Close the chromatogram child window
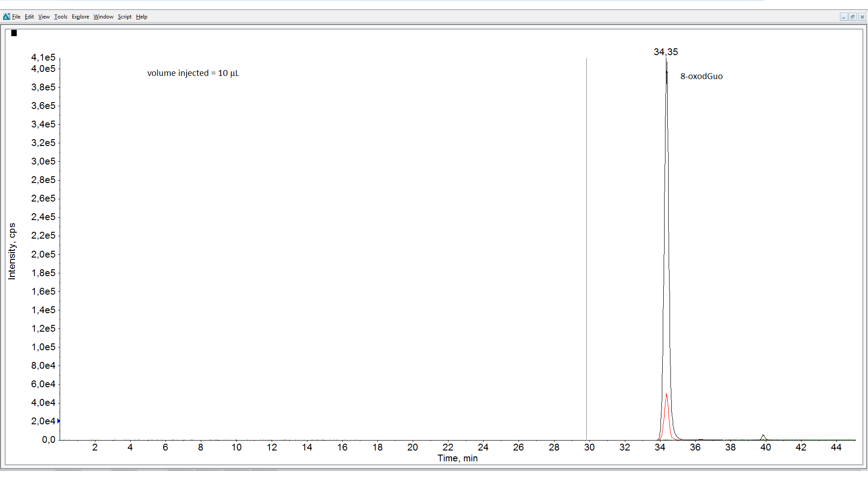 click(862, 17)
